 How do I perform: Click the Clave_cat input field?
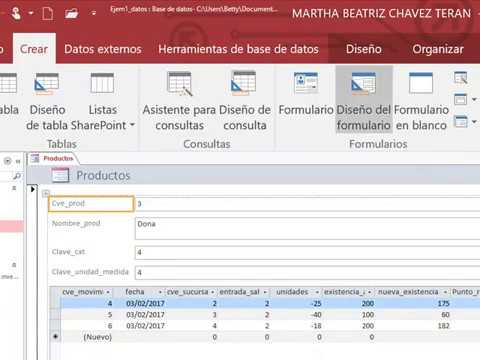coord(307,253)
